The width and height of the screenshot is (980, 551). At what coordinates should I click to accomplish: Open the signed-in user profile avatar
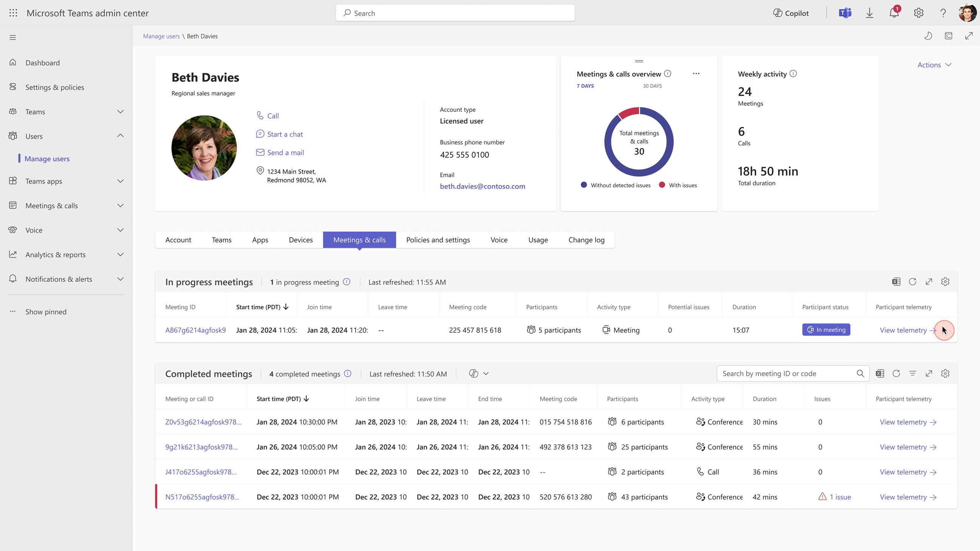tap(968, 13)
